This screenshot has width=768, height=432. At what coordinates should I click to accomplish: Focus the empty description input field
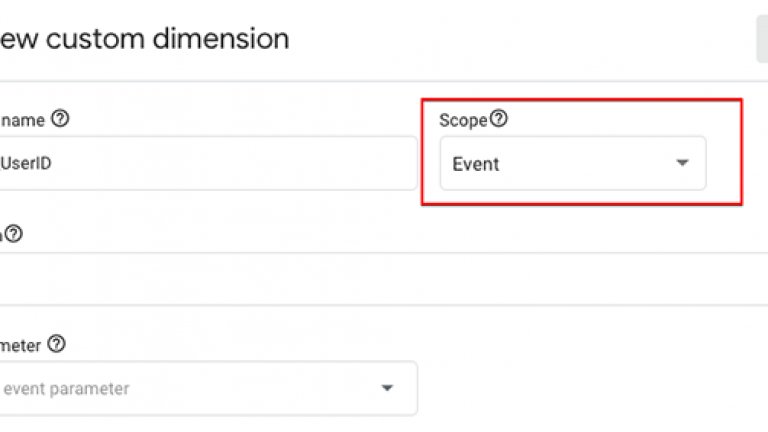point(300,278)
